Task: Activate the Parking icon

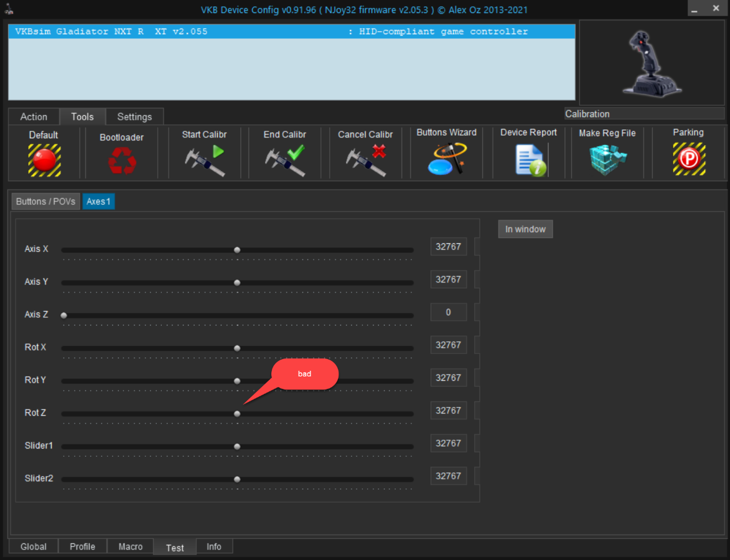Action: coord(689,159)
